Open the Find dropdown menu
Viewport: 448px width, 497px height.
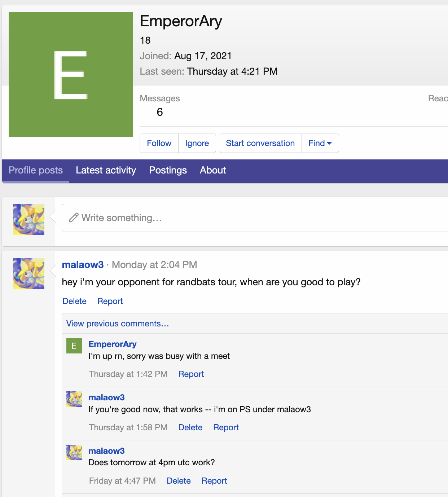(320, 143)
